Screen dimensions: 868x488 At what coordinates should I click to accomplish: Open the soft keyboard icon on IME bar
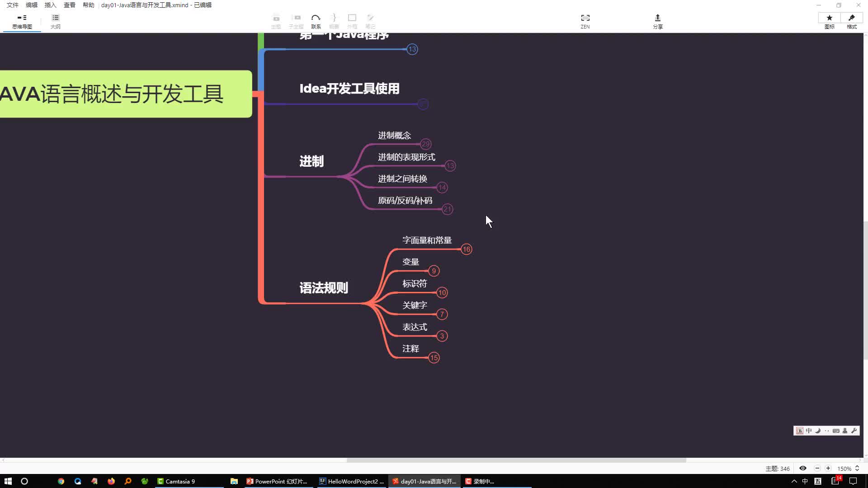pos(836,431)
